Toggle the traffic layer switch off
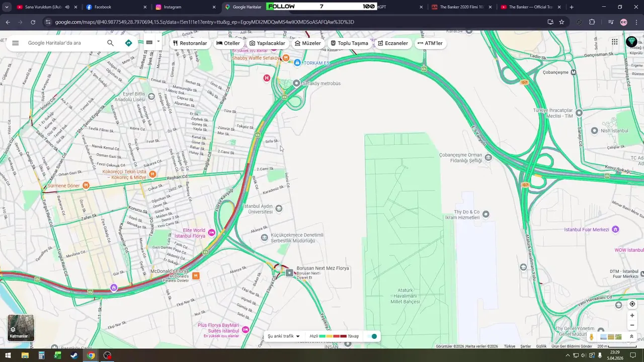The width and height of the screenshot is (644, 362). tap(372, 336)
